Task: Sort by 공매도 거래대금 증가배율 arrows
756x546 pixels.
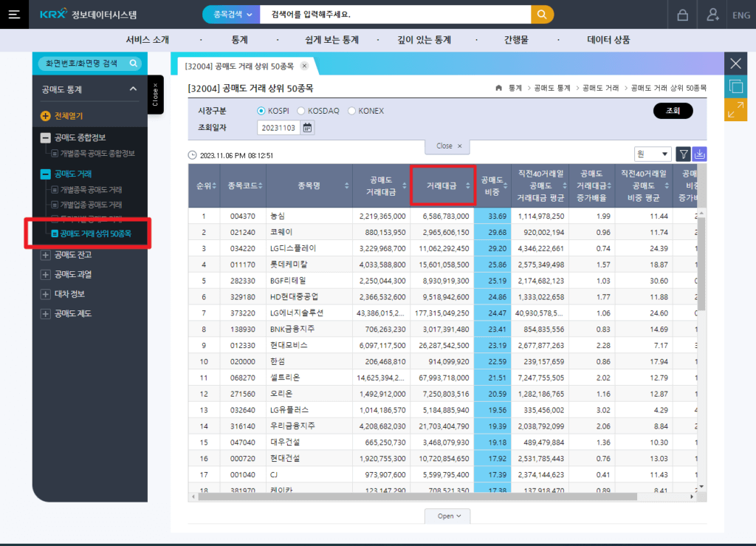Action: click(x=609, y=185)
